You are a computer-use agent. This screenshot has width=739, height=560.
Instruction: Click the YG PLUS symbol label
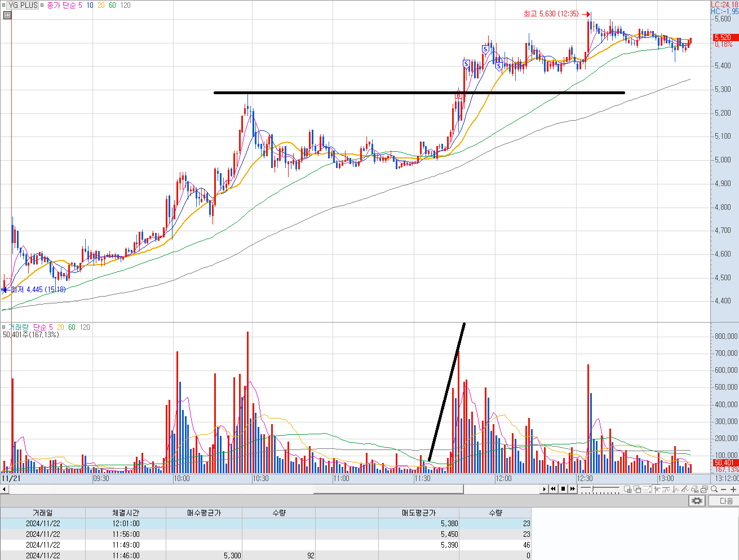click(23, 5)
